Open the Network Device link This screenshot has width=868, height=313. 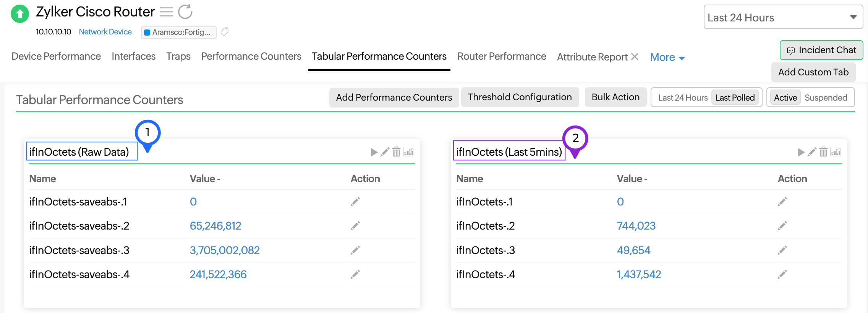[105, 32]
